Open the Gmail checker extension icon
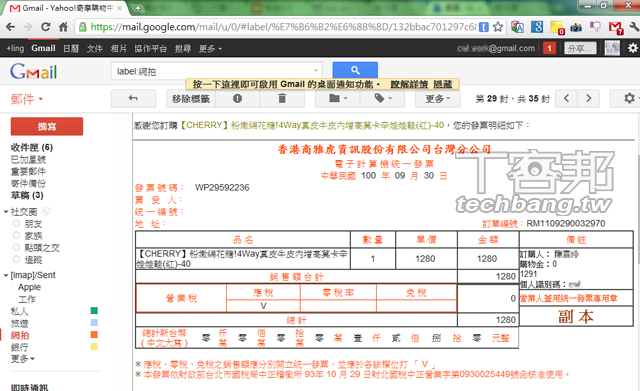Image resolution: width=640 pixels, height=391 pixels. pos(616,27)
